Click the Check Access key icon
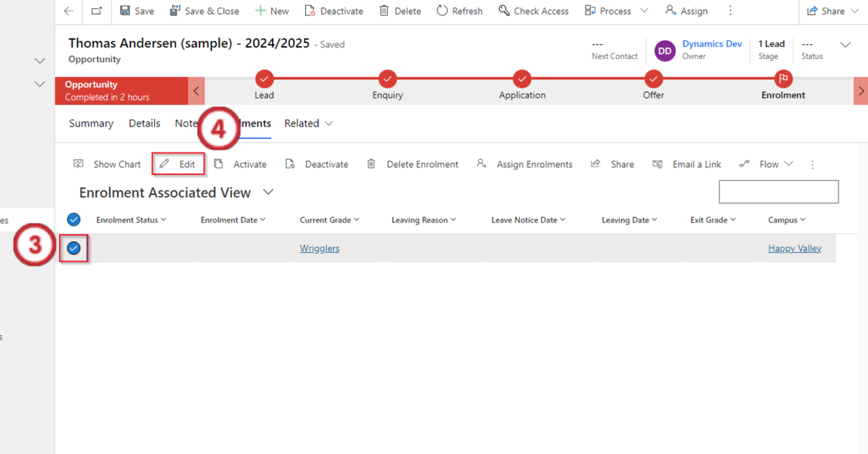The height and width of the screenshot is (454, 868). click(504, 11)
